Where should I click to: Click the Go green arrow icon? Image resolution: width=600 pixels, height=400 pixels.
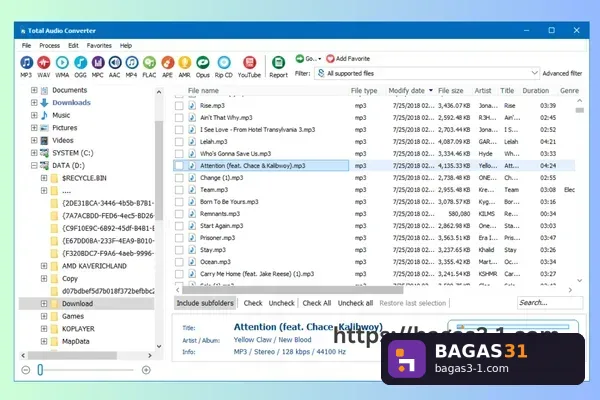pyautogui.click(x=300, y=59)
